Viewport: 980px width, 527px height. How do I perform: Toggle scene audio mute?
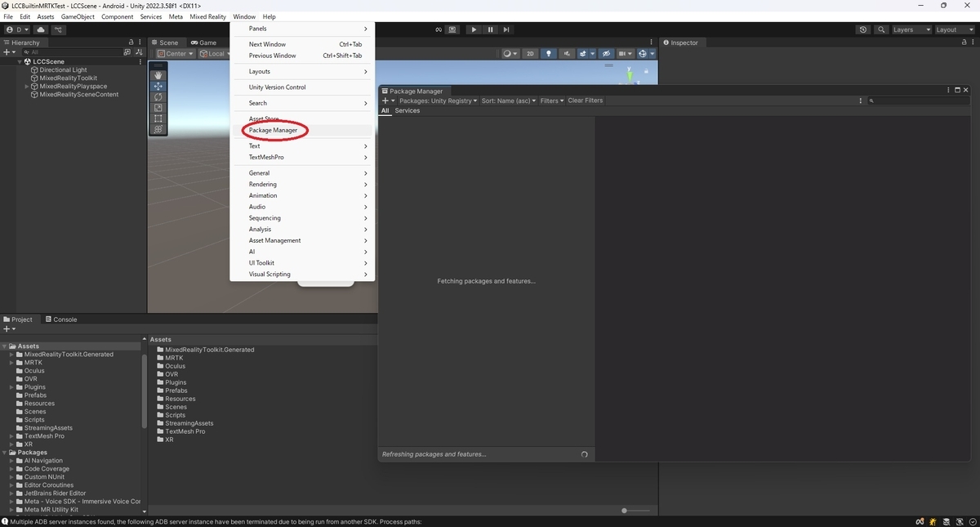[x=568, y=54]
